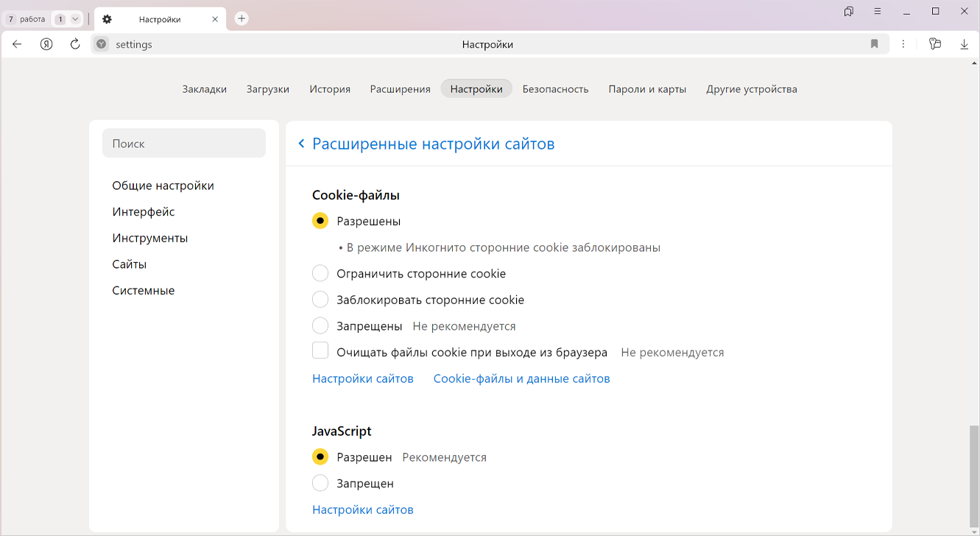Open the three-dot page options menu in the address bar

click(x=903, y=44)
